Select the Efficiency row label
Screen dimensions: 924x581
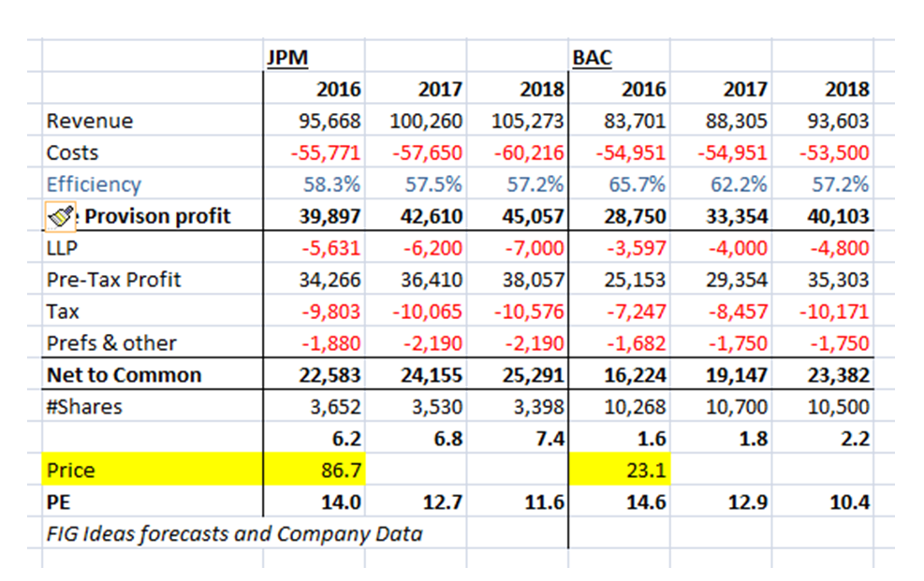94,184
